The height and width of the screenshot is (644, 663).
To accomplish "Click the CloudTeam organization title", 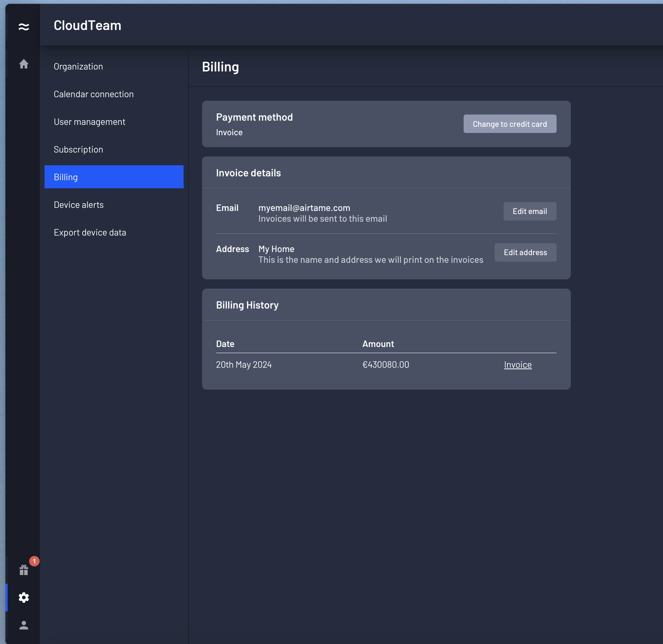I will (88, 25).
